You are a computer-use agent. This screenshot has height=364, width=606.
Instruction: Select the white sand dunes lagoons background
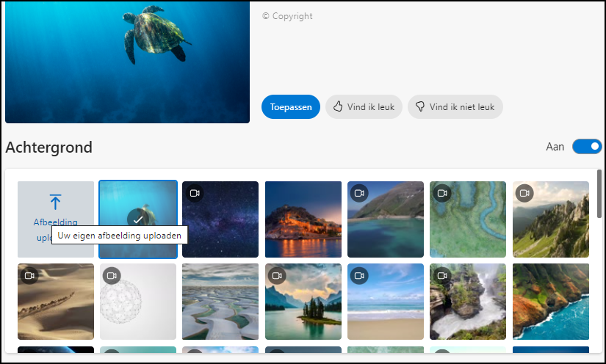tap(220, 302)
